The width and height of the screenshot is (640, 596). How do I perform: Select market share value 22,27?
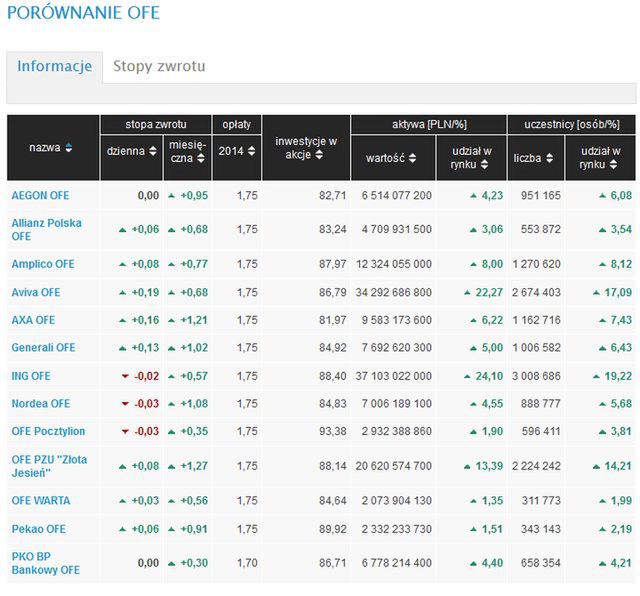coord(489,292)
